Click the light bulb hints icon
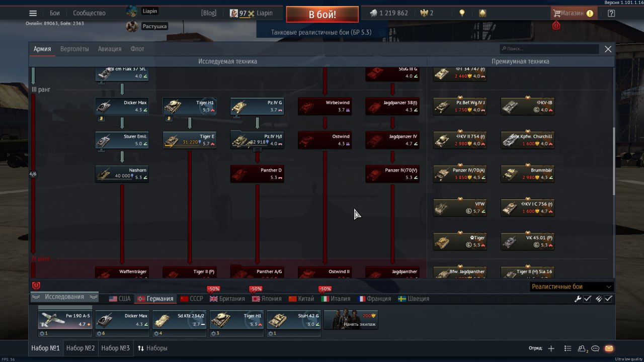 click(x=462, y=13)
